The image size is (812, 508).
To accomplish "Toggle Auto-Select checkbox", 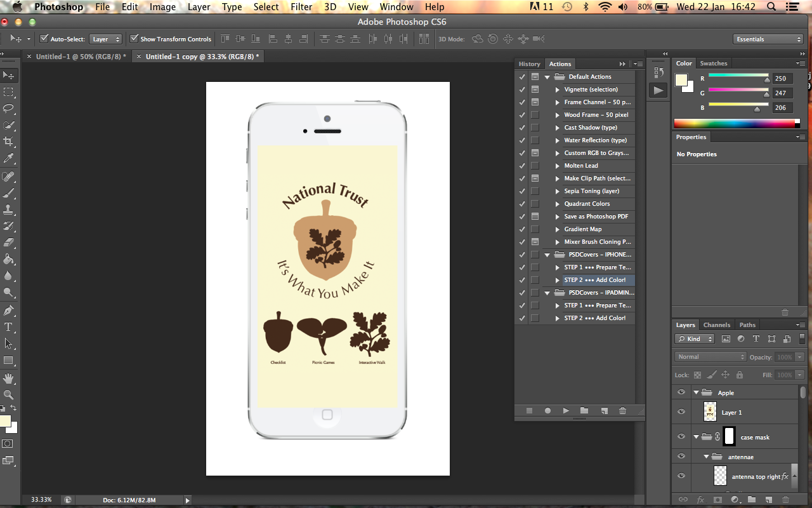I will tap(44, 39).
